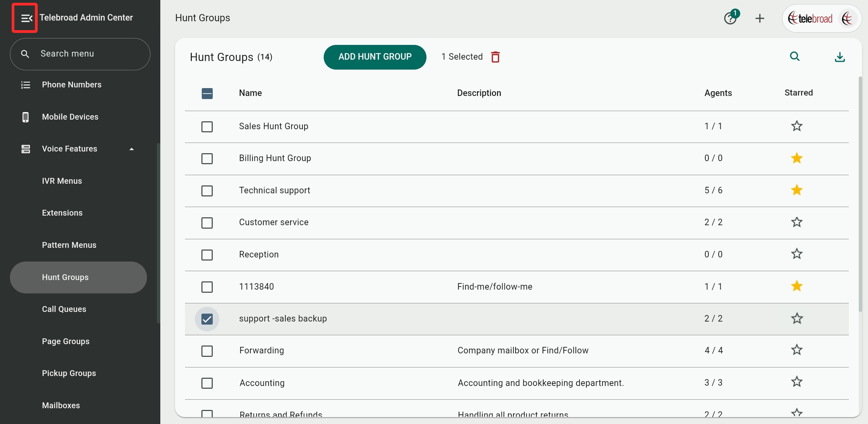Screen dimensions: 868x424
Task: Toggle the select-all header checkbox
Action: coord(207,93)
